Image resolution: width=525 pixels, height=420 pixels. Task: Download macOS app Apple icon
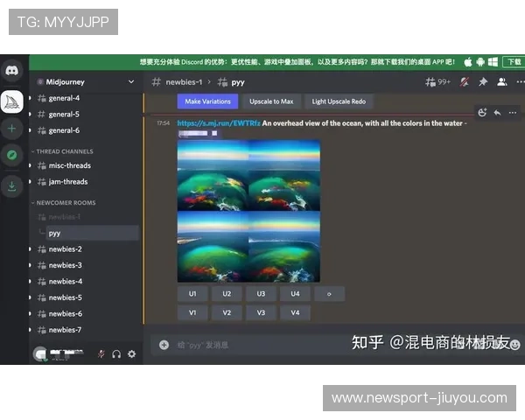coord(468,62)
